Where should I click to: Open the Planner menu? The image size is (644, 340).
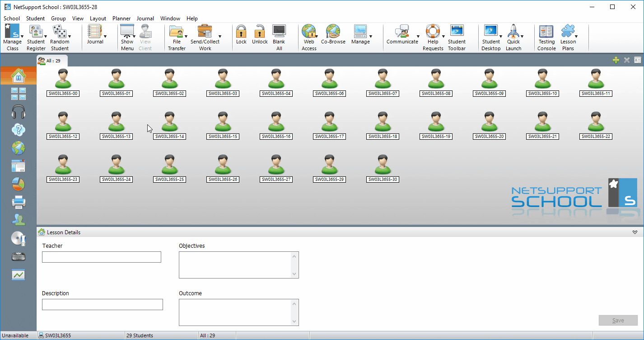(121, 19)
